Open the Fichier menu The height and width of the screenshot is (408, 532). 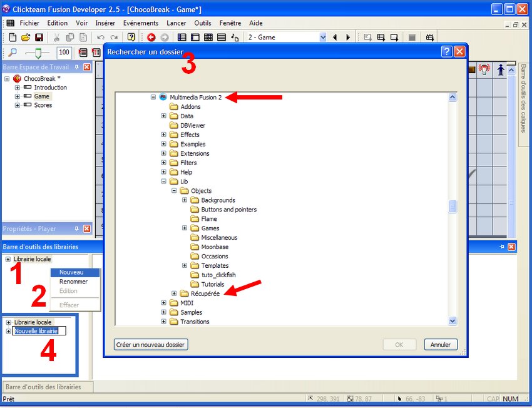click(x=29, y=23)
